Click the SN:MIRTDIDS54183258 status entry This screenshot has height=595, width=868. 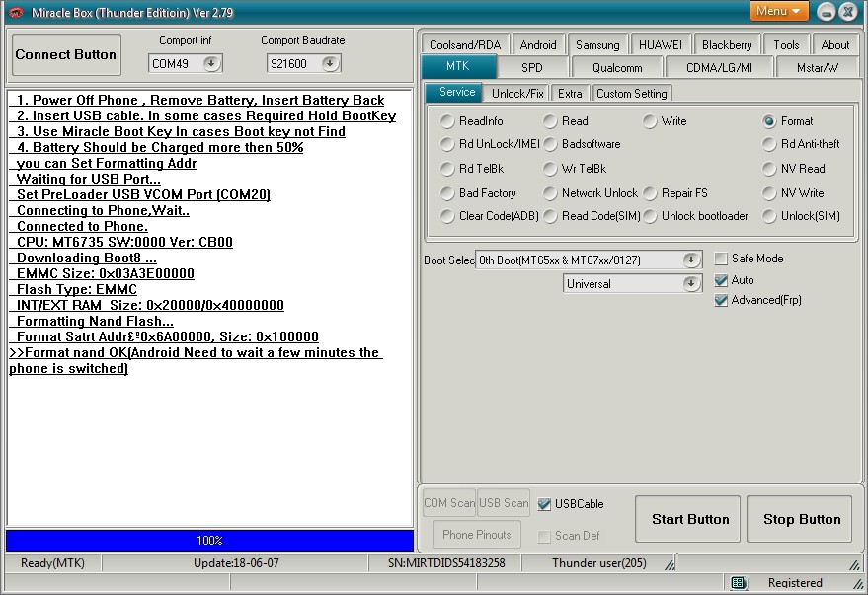point(446,562)
